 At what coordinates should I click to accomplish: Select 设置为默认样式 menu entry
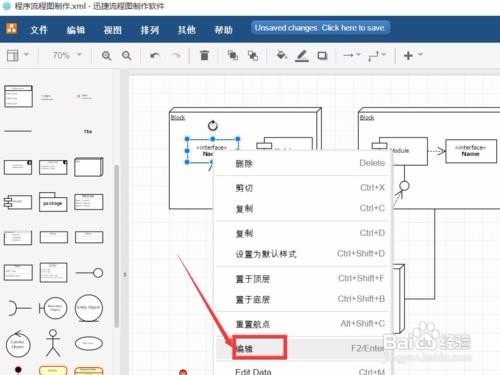[x=303, y=254]
